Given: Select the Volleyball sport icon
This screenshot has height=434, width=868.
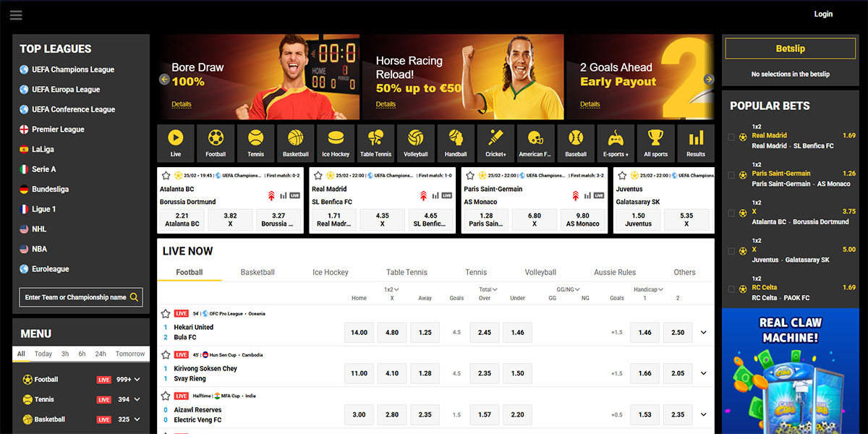Looking at the screenshot, I should 415,142.
